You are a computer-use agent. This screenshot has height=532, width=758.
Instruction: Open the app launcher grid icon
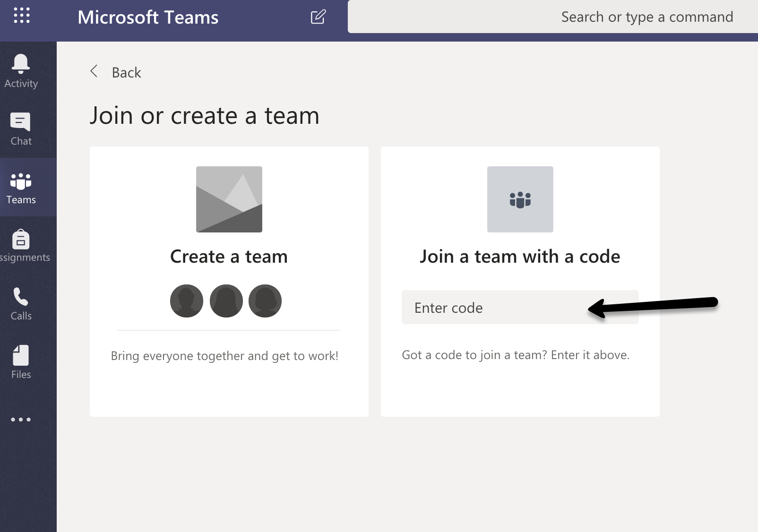click(22, 16)
